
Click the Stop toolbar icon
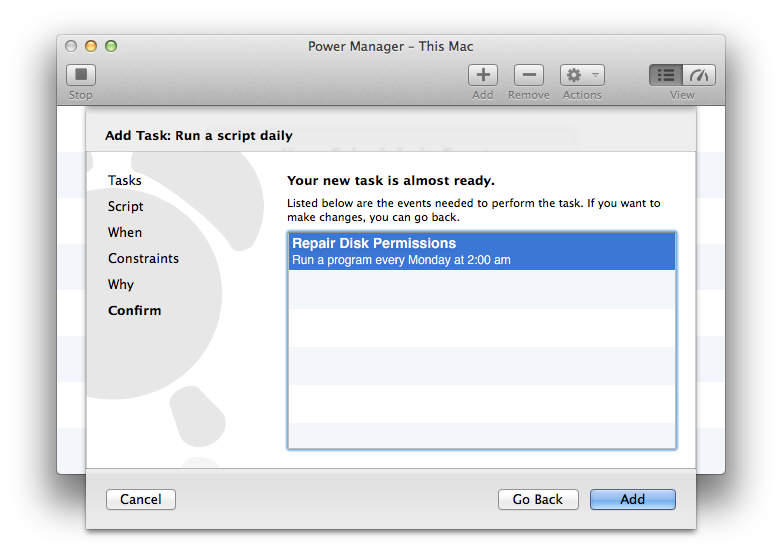click(x=81, y=75)
